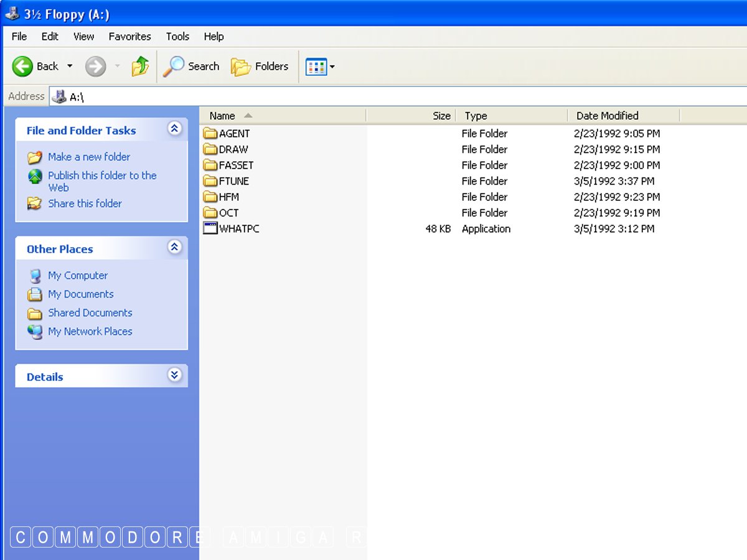The height and width of the screenshot is (560, 747).
Task: Select the FTUNE folder
Action: pyautogui.click(x=233, y=181)
